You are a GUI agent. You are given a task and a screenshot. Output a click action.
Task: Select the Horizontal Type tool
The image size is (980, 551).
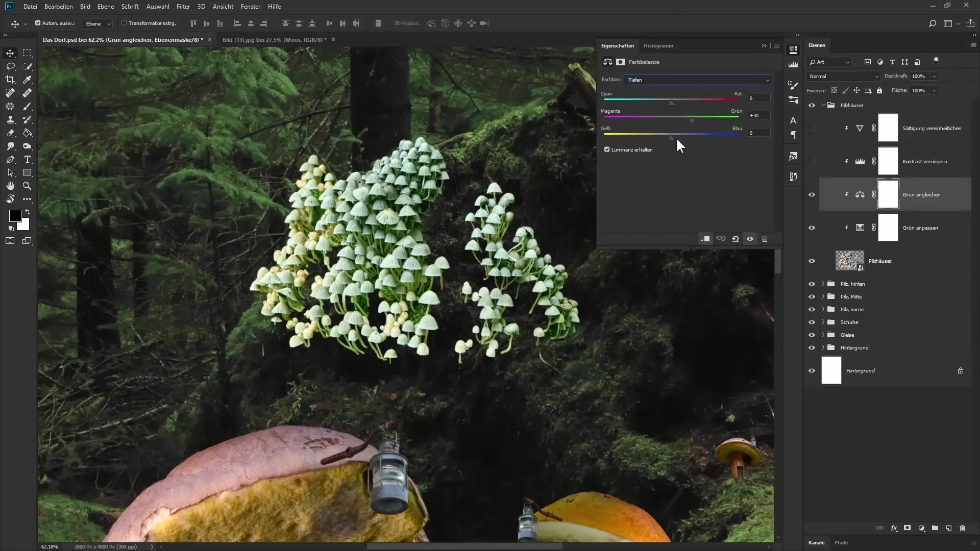(x=27, y=160)
